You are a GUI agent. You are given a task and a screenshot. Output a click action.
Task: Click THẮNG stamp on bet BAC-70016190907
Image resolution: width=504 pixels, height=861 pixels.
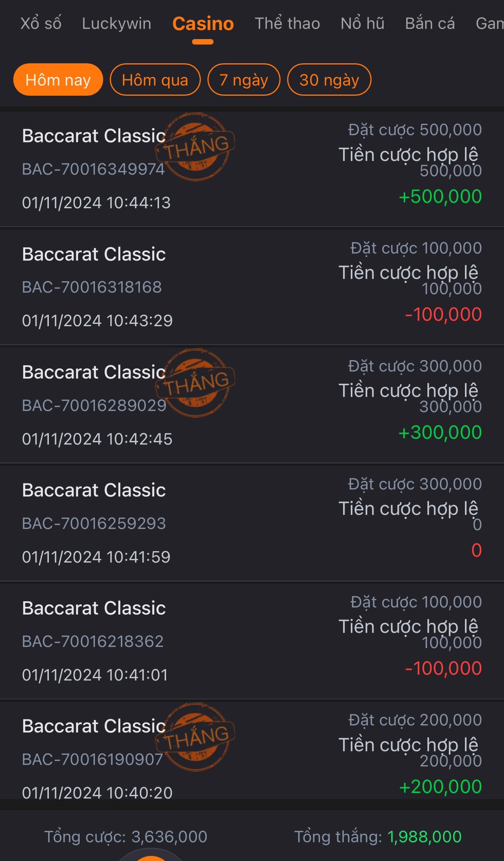pos(196,737)
